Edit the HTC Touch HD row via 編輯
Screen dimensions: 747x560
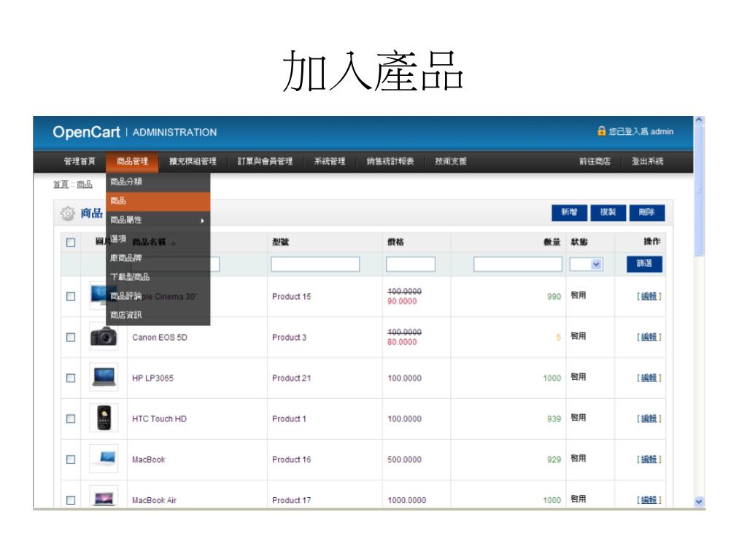[x=649, y=419]
